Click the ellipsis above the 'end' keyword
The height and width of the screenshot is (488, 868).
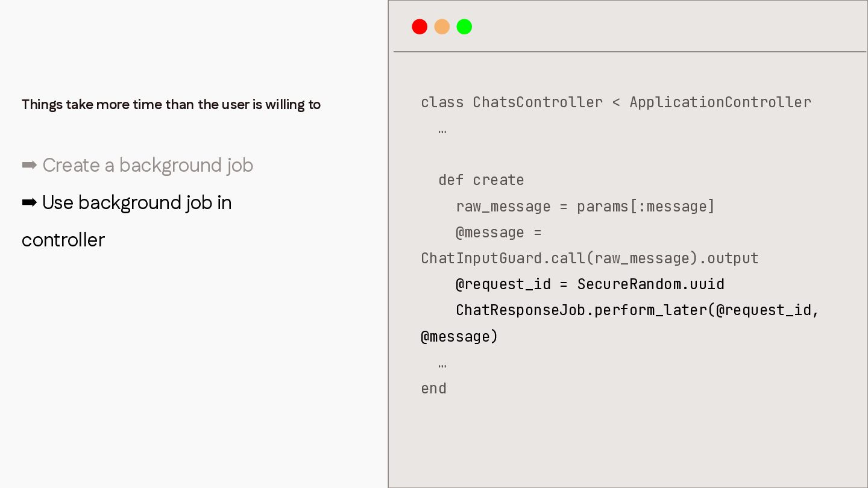click(442, 365)
